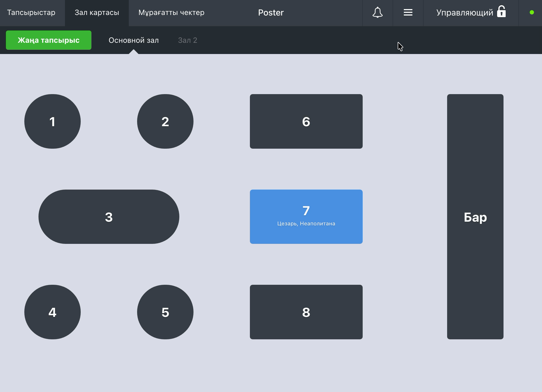Open the notifications bell

point(377,13)
